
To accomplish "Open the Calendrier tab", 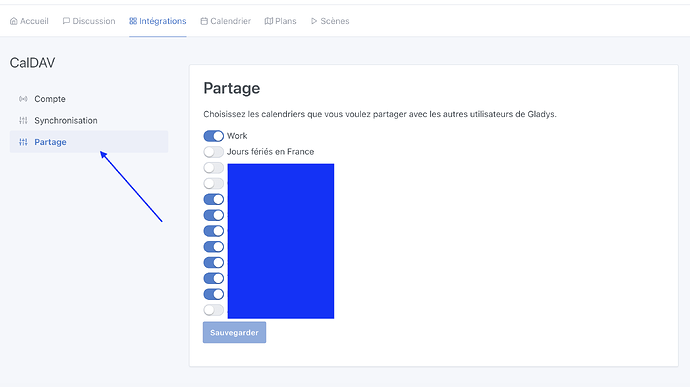I will (225, 21).
